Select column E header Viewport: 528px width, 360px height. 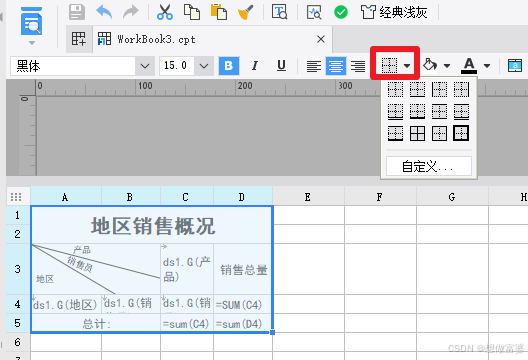[308, 197]
